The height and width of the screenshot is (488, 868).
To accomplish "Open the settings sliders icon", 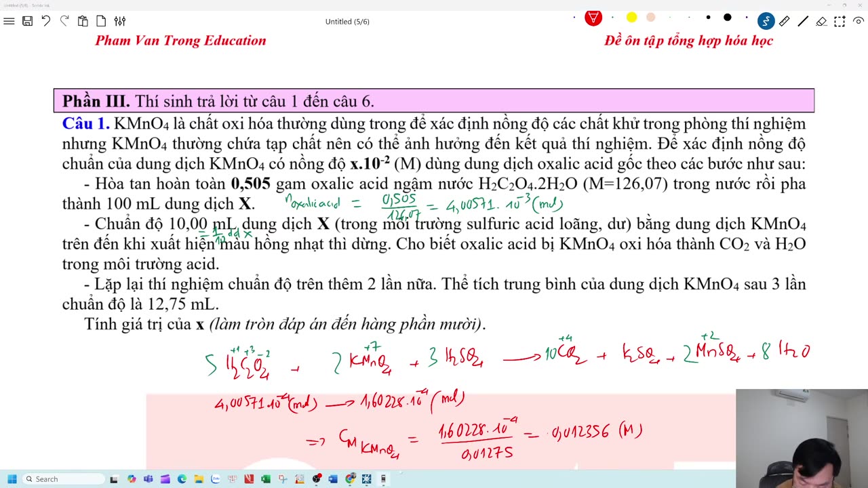I will 119,21.
